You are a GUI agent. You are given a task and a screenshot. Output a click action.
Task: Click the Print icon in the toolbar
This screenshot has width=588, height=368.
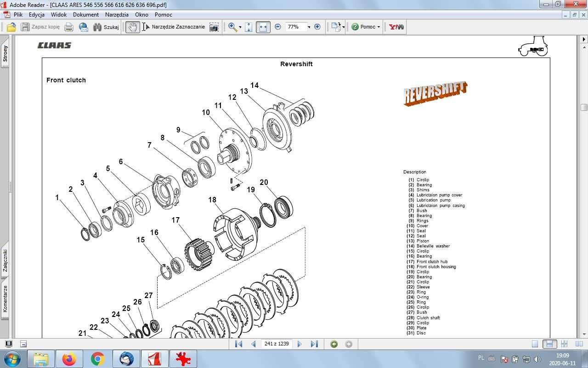point(69,27)
